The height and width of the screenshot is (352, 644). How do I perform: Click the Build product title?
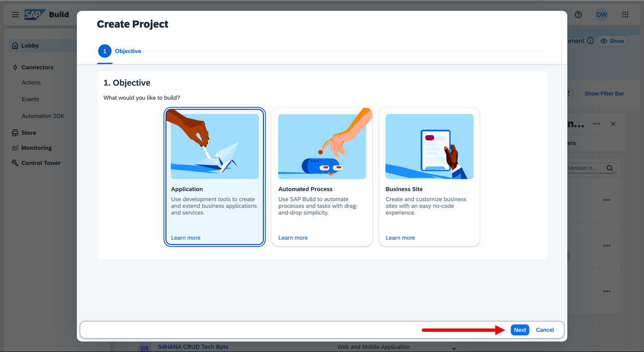(x=59, y=15)
